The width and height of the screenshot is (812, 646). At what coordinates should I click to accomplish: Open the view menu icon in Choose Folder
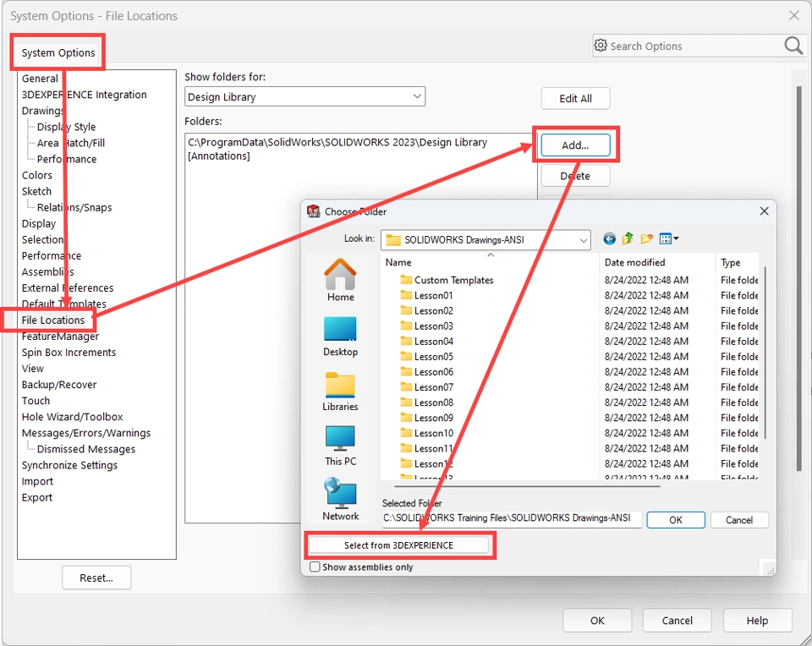pyautogui.click(x=668, y=238)
